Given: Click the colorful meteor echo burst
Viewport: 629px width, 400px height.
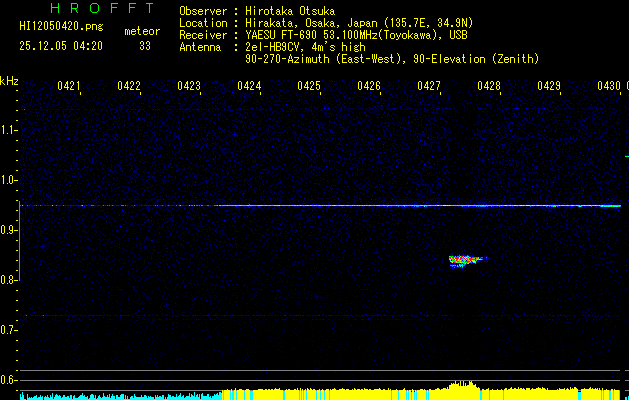Looking at the screenshot, I should 463,261.
